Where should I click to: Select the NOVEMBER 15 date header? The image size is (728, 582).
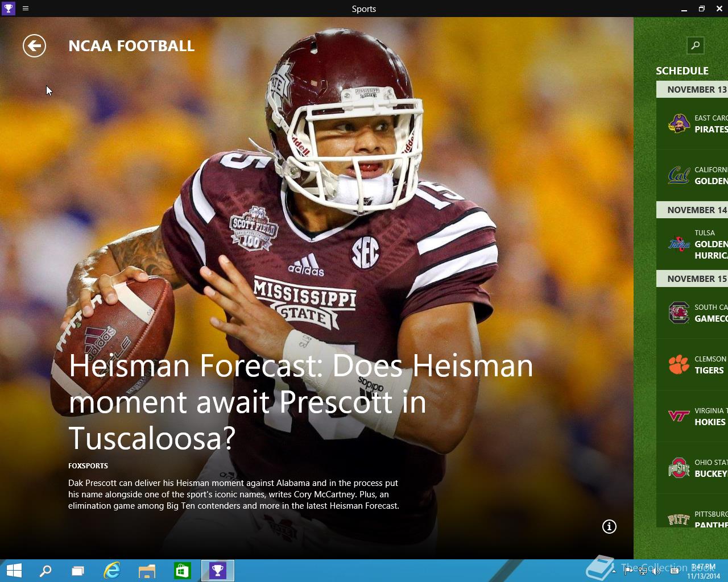click(692, 278)
